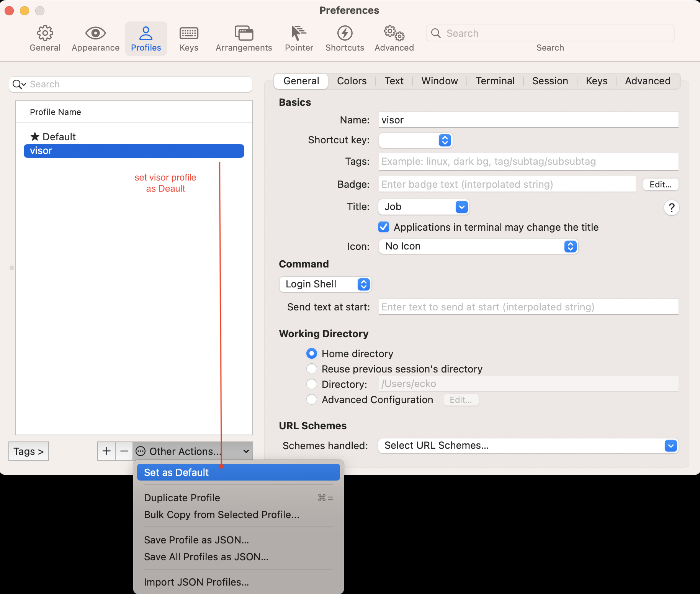Open the Pointer preferences pane
The width and height of the screenshot is (700, 594).
299,39
